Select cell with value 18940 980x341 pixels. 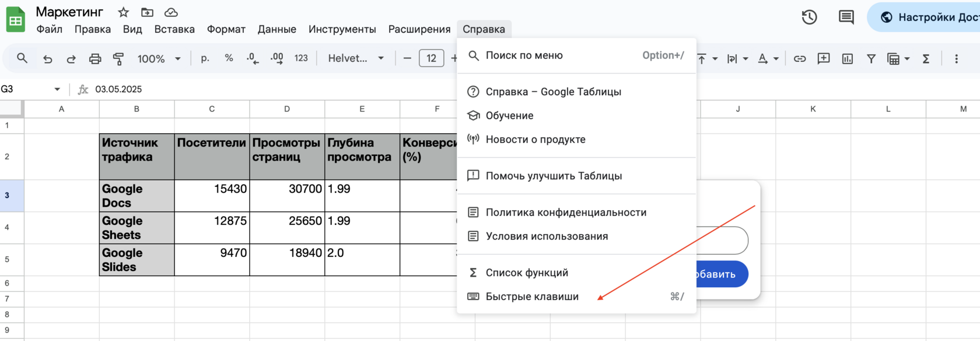(x=287, y=260)
